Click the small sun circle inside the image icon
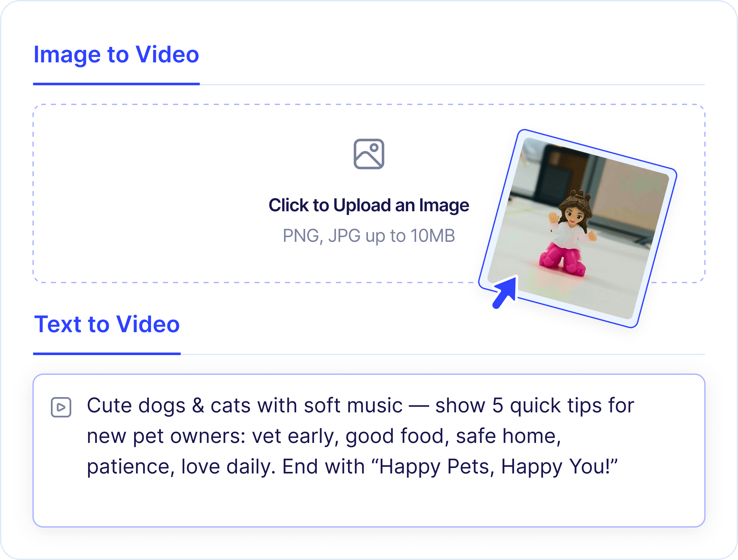 pyautogui.click(x=374, y=148)
